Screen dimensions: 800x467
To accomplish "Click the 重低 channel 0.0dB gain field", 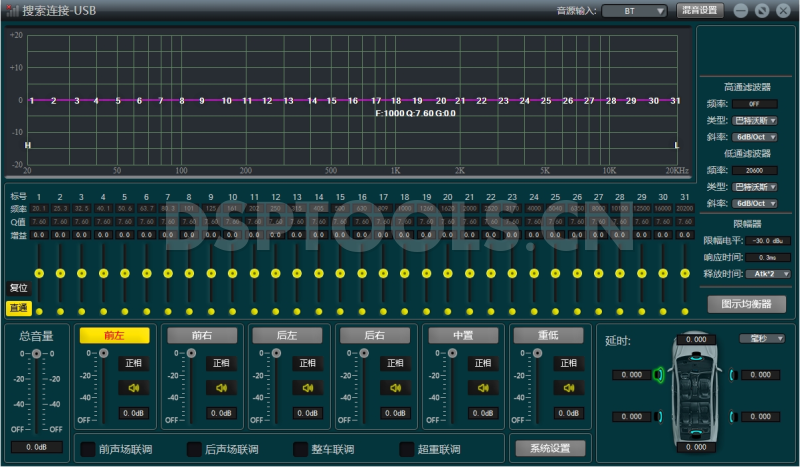I will click(569, 413).
